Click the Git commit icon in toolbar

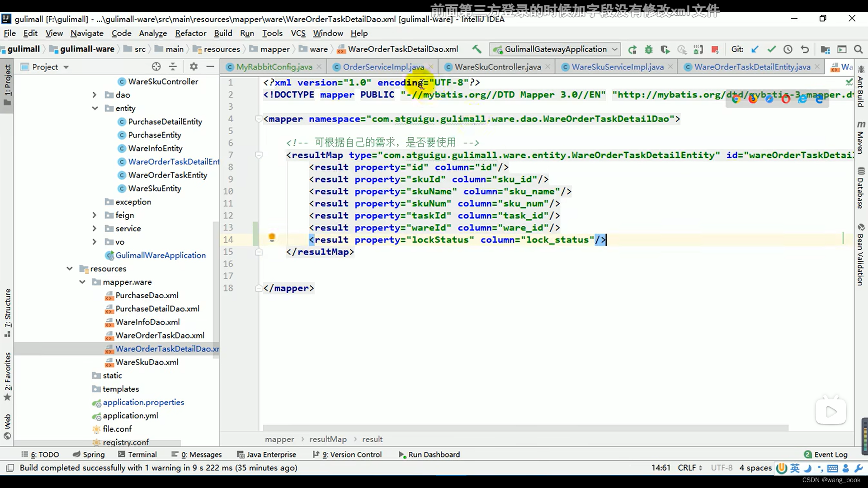[x=771, y=49]
